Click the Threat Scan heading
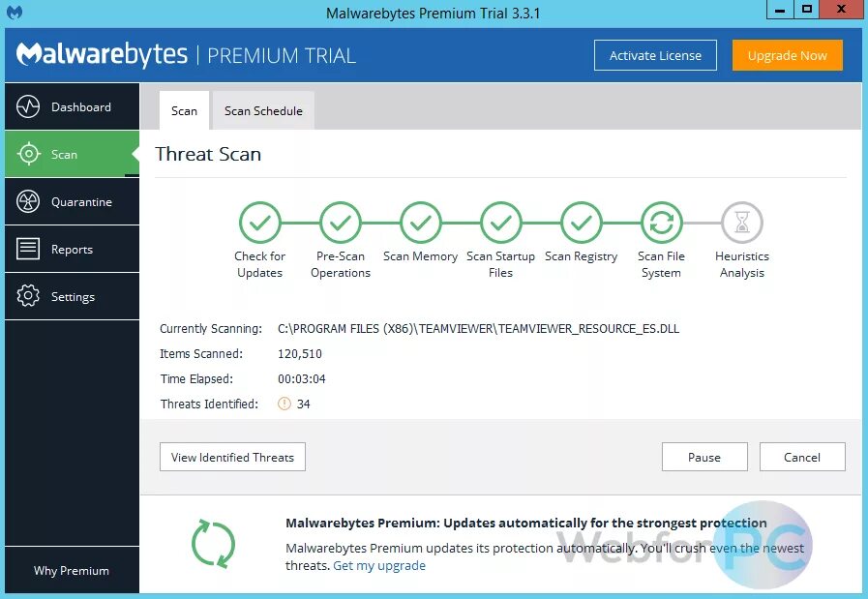This screenshot has height=599, width=868. (208, 154)
